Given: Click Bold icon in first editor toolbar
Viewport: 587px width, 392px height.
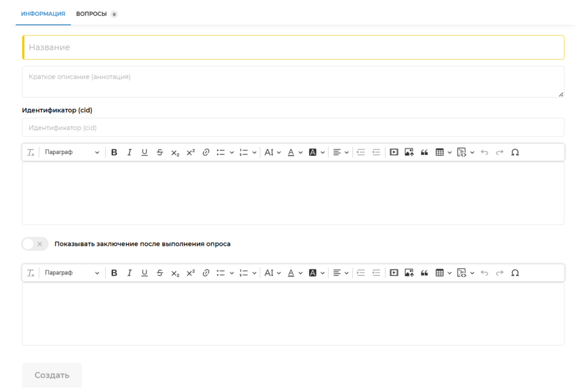Looking at the screenshot, I should [x=114, y=152].
